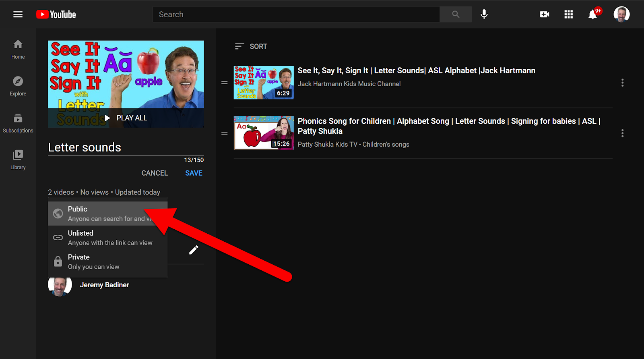Grab drag handle for Jack Hartmann video
Screen dimensions: 644x359
(x=225, y=83)
